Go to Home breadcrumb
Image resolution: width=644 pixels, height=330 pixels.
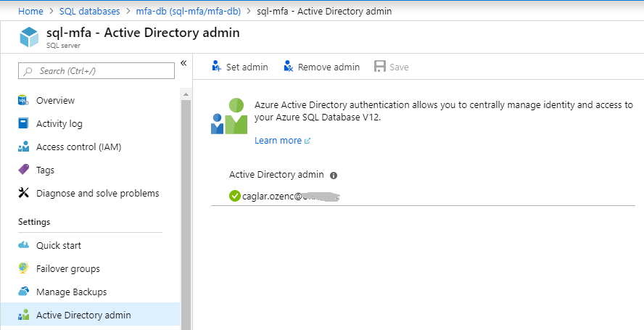point(30,11)
